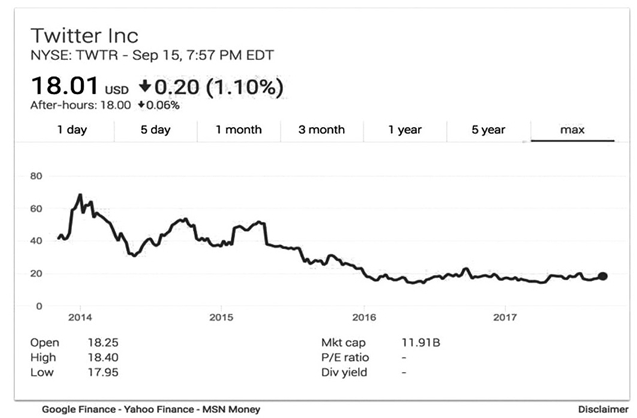
Task: Open the Disclaimer link
Action: 602,409
